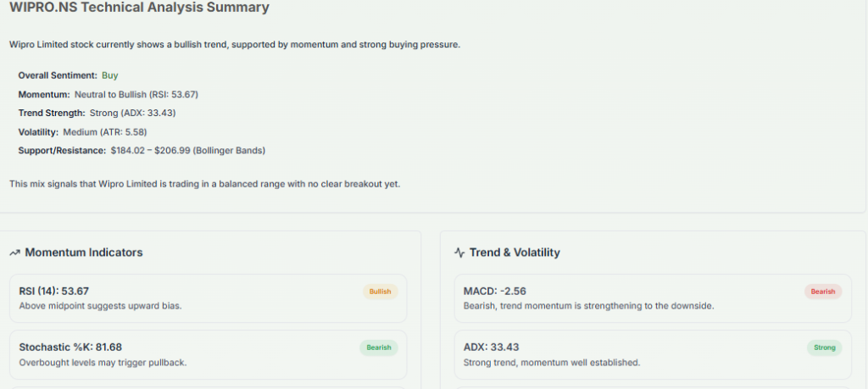Click the Trend Strength summary line
Viewport: 868px width, 389px height.
click(97, 113)
